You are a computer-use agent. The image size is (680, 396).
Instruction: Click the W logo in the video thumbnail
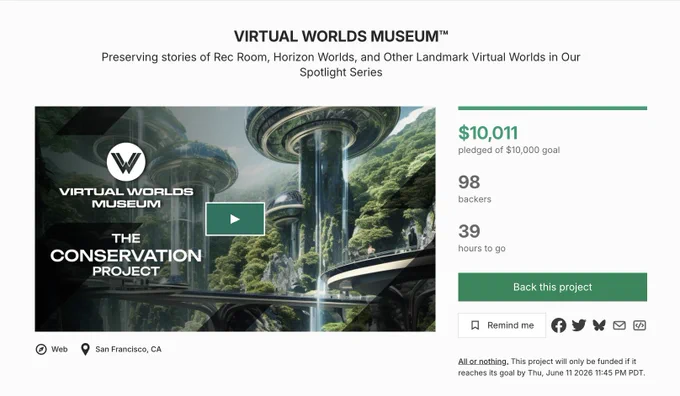126,162
